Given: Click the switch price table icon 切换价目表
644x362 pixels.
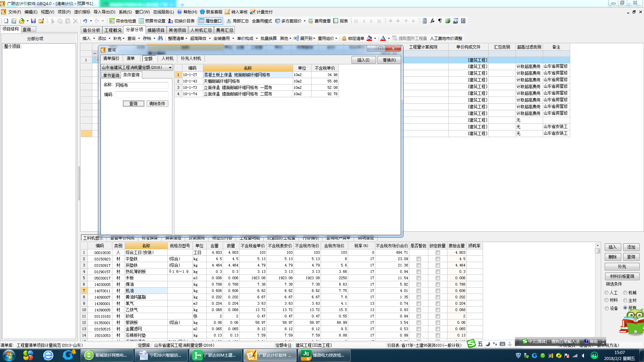Looking at the screenshot, I should click(170, 21).
